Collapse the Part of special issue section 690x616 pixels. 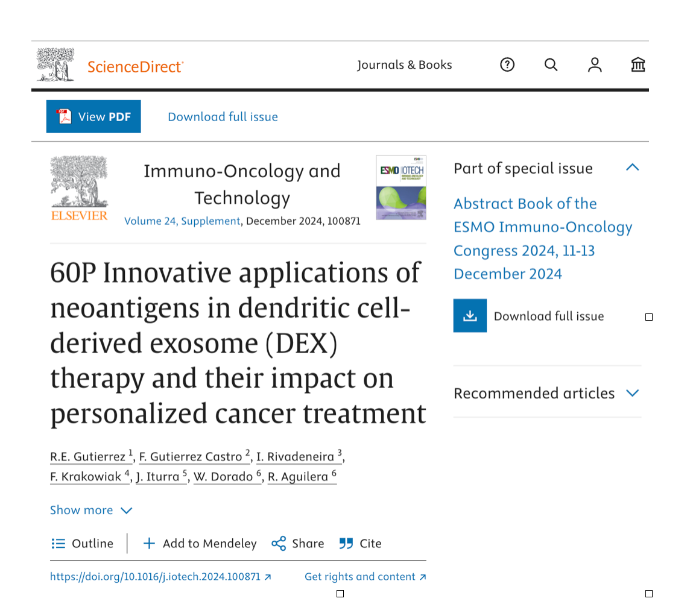click(x=632, y=168)
